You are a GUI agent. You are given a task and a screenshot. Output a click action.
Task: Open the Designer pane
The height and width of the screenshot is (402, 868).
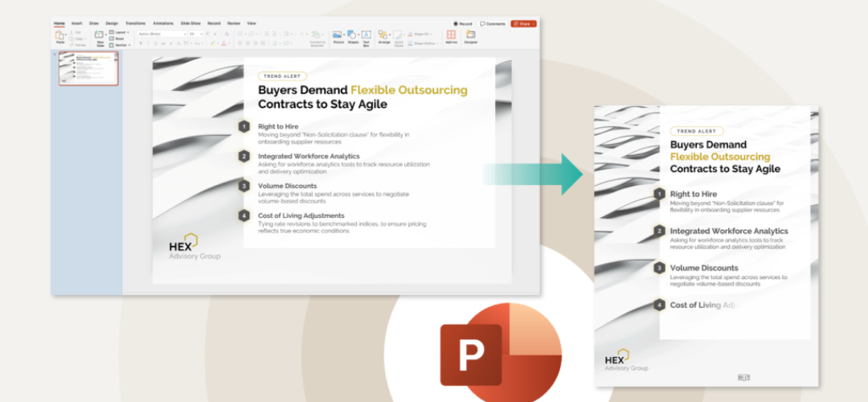click(x=470, y=36)
